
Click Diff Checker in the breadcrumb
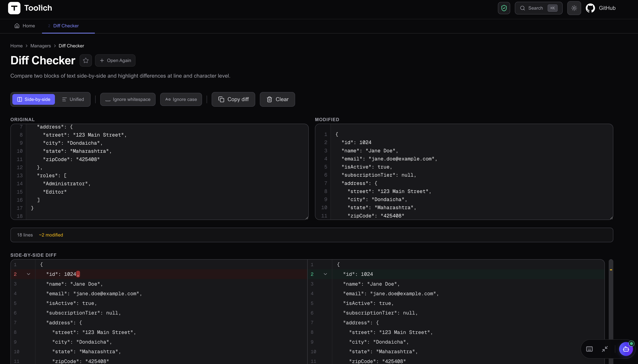[x=71, y=46]
